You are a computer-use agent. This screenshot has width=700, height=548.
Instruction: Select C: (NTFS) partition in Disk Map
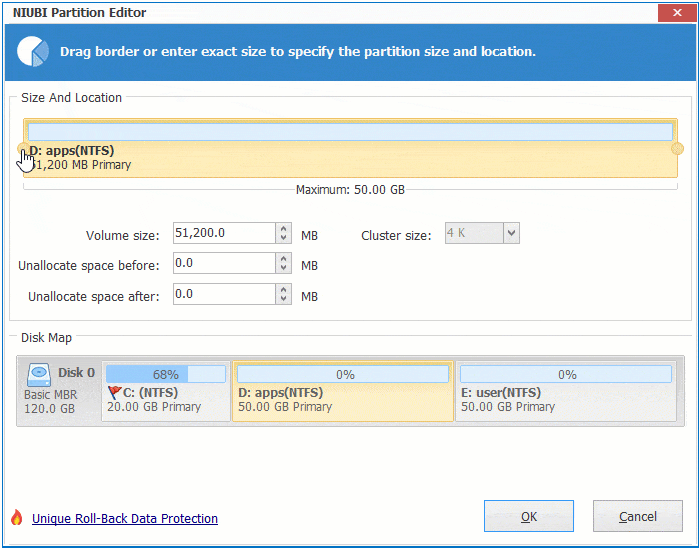coord(166,391)
